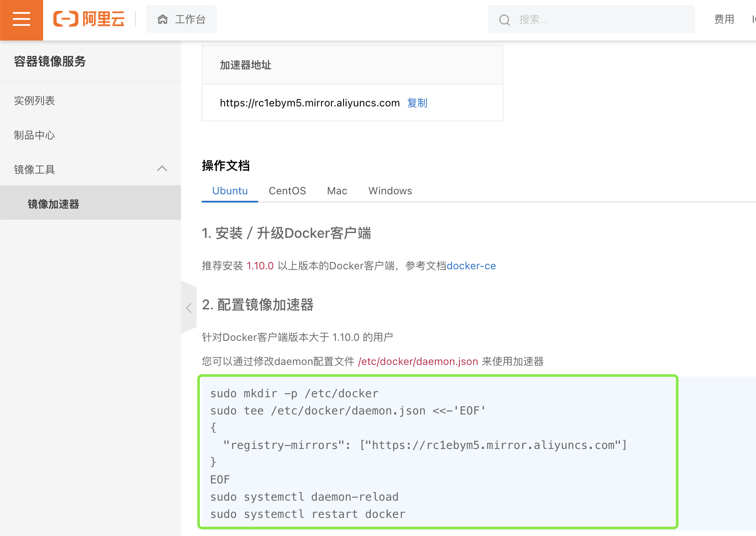
Task: Switch to the Mac tab
Action: click(337, 191)
